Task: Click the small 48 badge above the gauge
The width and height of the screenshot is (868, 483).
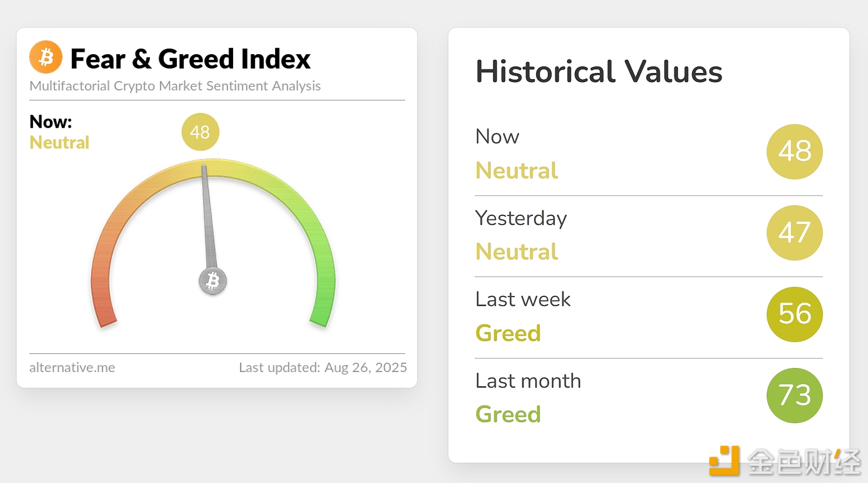Action: click(200, 132)
